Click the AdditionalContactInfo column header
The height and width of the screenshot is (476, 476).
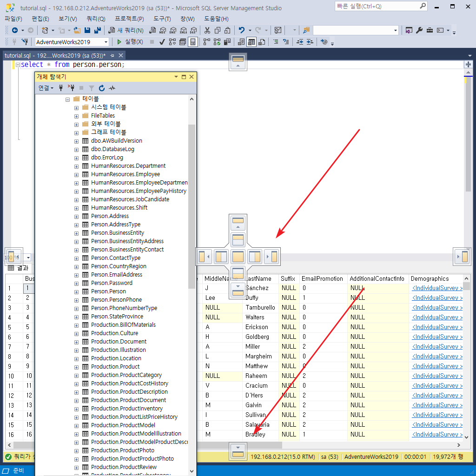[x=377, y=279]
